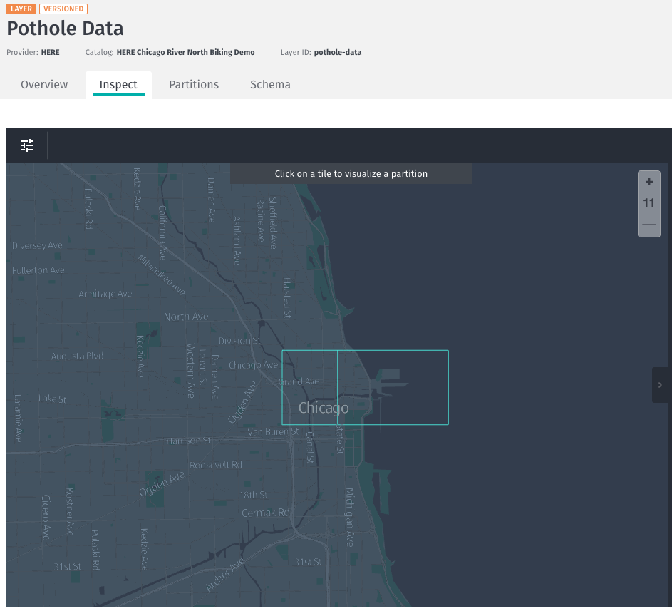Image resolution: width=672 pixels, height=616 pixels.
Task: Select the middle partition tile on the map
Action: [x=365, y=387]
